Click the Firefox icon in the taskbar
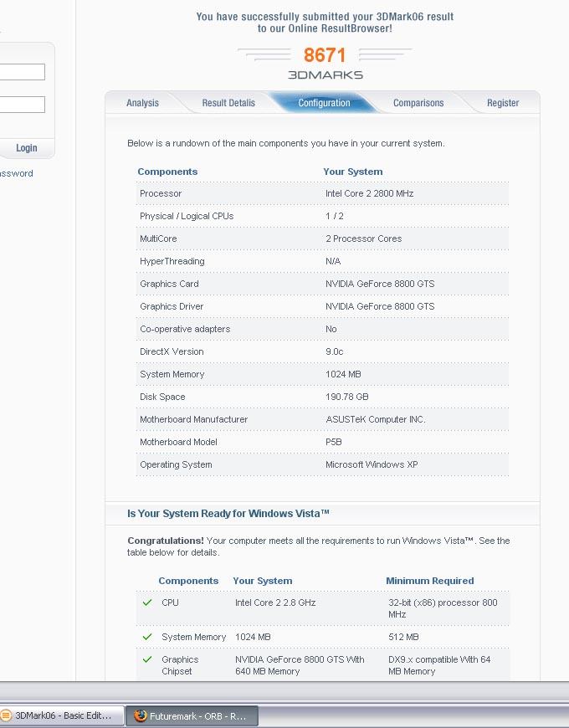This screenshot has height=728, width=569. tap(141, 715)
